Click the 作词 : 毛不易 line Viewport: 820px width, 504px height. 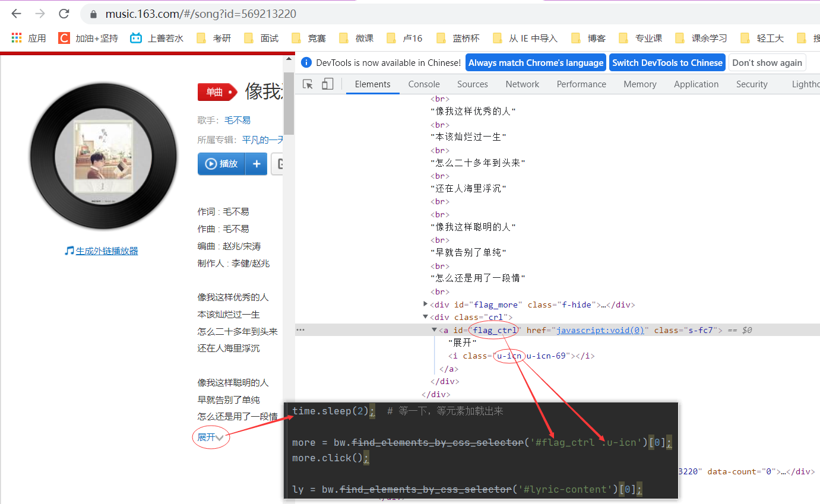coord(223,211)
